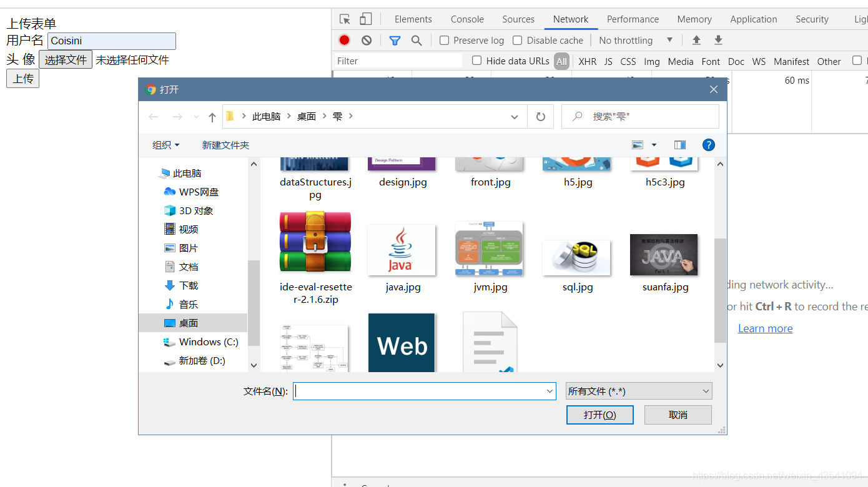Select the DevTools inspect element icon

(x=345, y=19)
